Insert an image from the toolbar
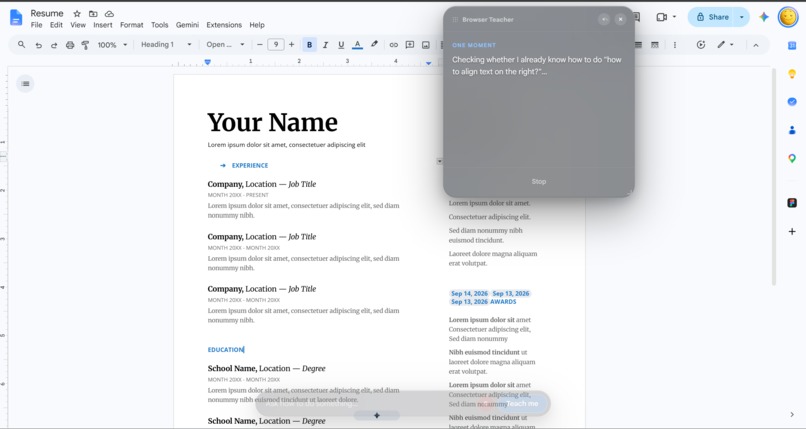 point(426,45)
